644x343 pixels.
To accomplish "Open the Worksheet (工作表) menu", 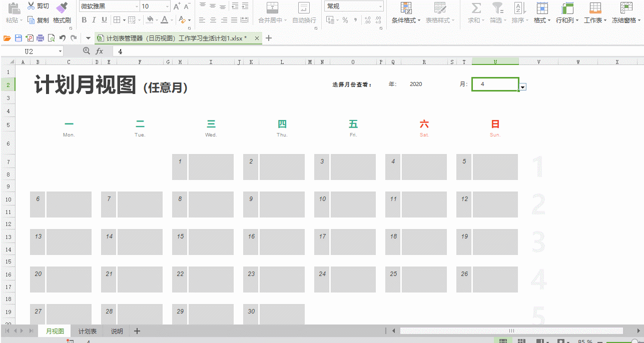I will coord(595,13).
